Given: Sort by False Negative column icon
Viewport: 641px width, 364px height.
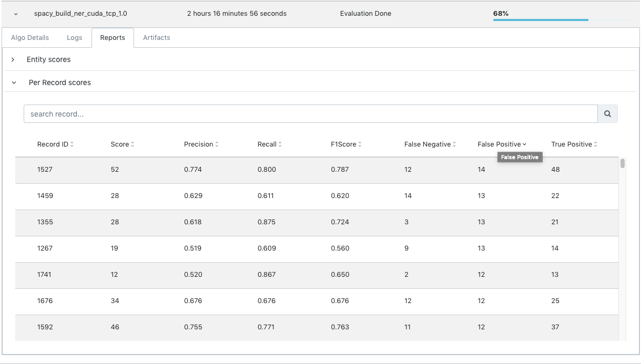Looking at the screenshot, I should pyautogui.click(x=454, y=144).
